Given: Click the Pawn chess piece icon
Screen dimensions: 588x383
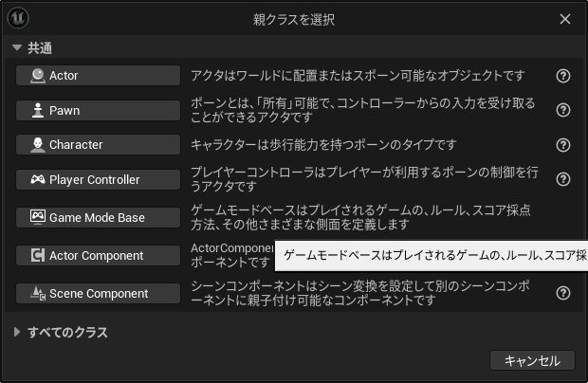Looking at the screenshot, I should [x=38, y=111].
